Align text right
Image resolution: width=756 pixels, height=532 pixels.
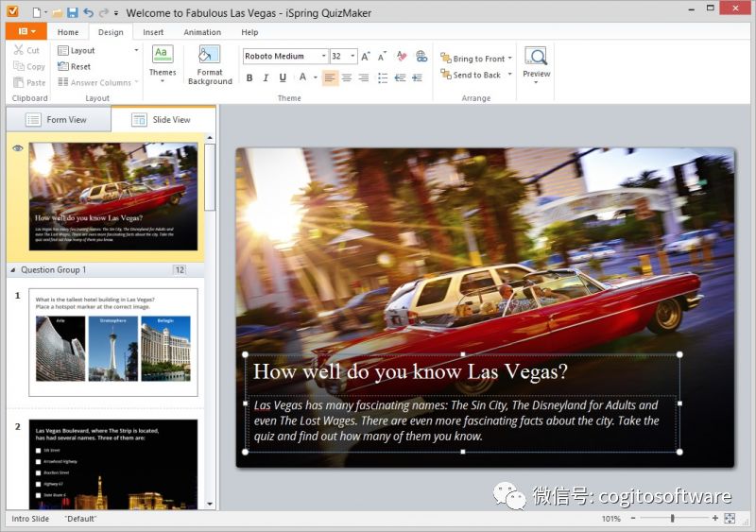coord(364,77)
